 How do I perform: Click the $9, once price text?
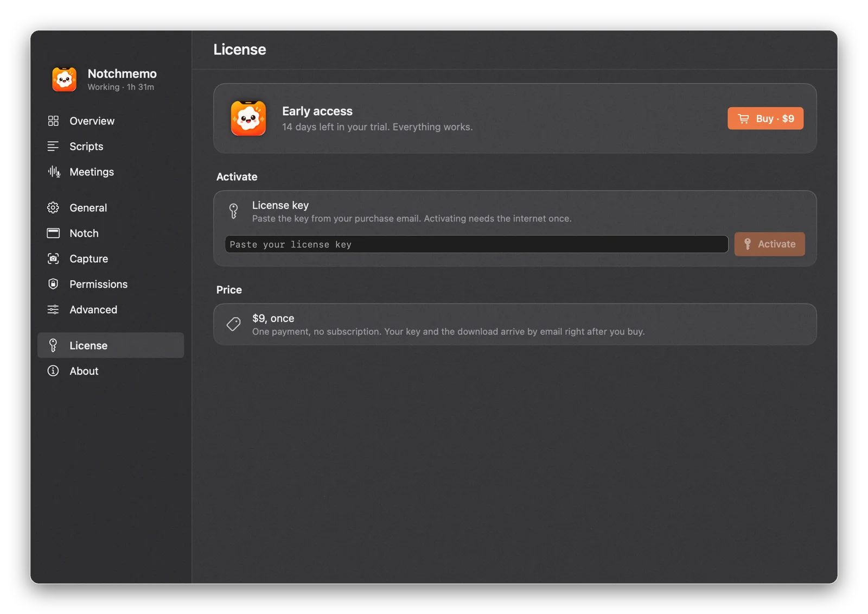click(x=273, y=318)
